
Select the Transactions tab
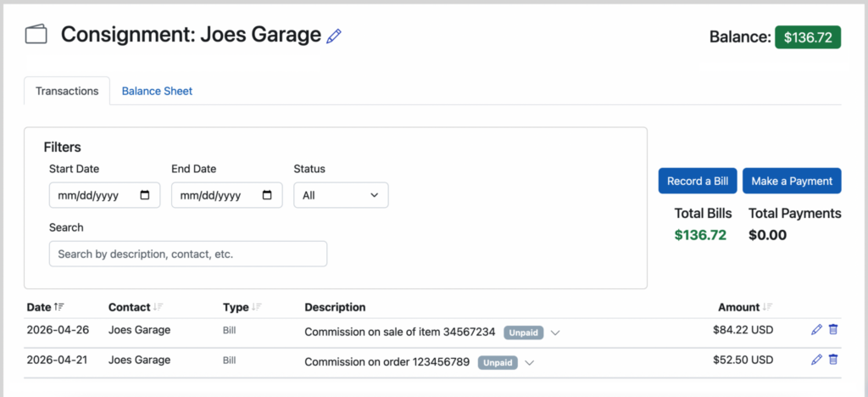[x=67, y=92]
